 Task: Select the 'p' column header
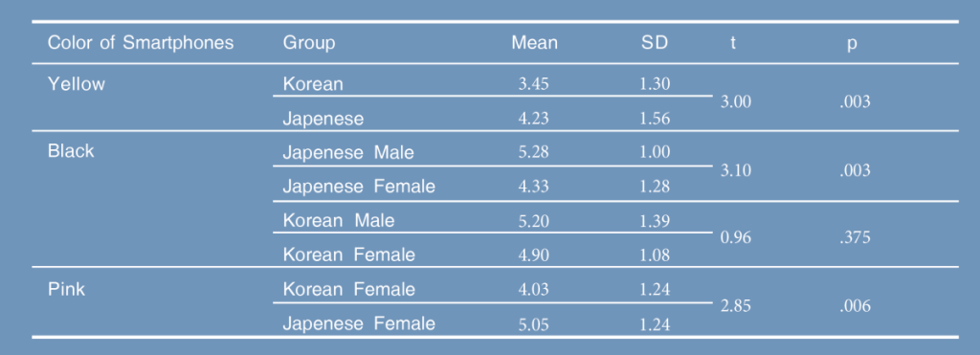pos(851,44)
